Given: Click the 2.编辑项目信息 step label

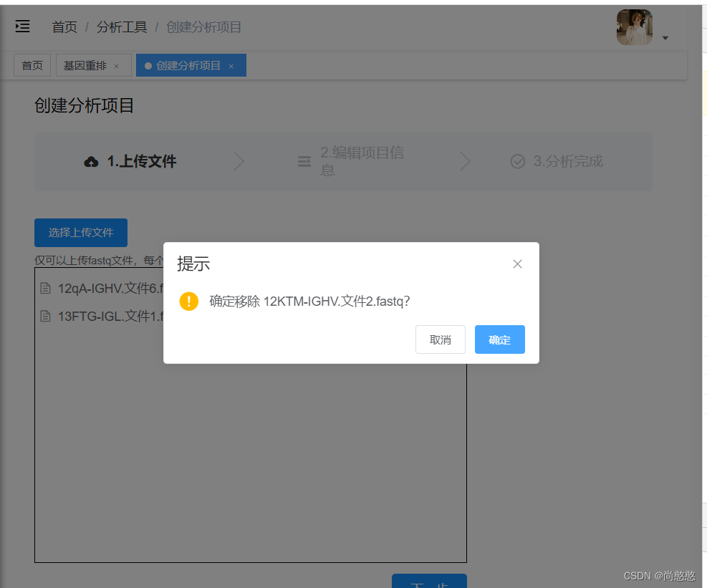Looking at the screenshot, I should (x=362, y=161).
